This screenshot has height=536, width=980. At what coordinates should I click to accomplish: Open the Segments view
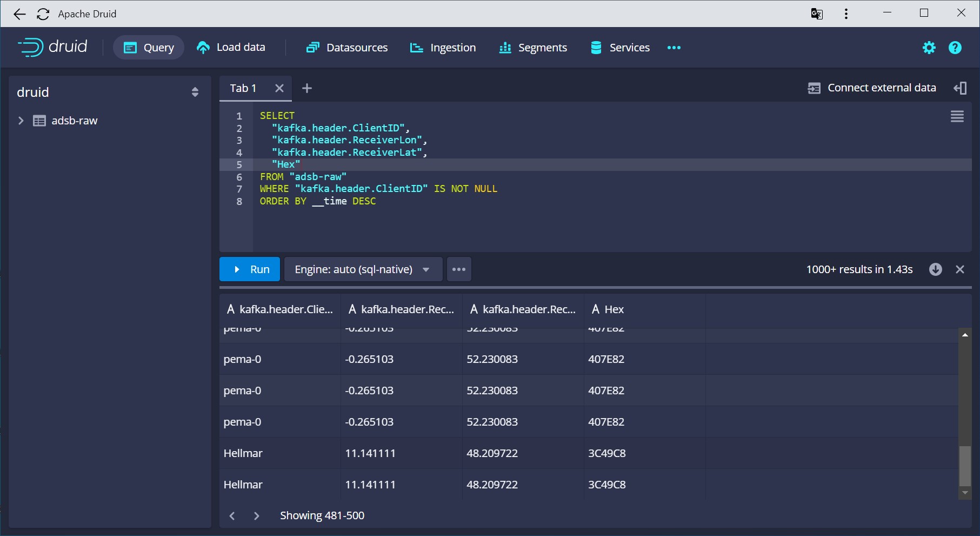[532, 47]
